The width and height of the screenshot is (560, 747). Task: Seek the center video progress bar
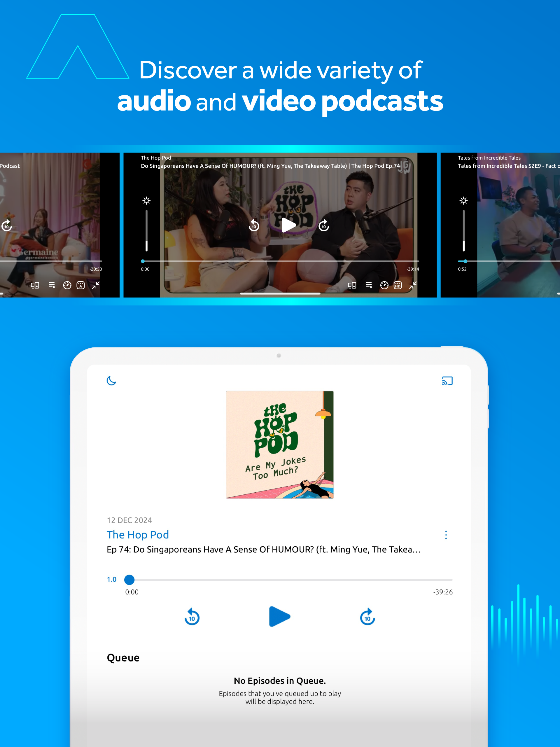[x=280, y=261]
